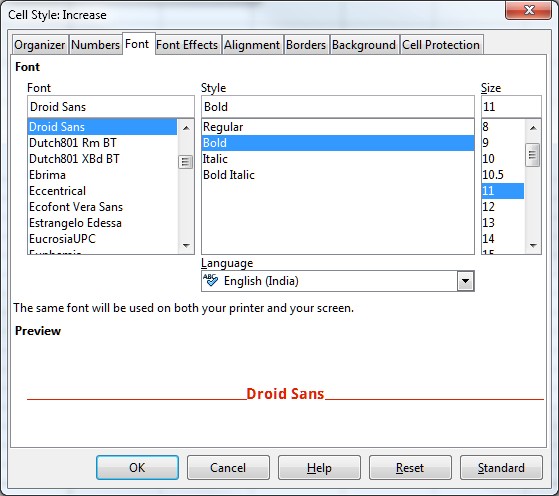Viewport: 559px width, 496px height.
Task: Click the spellcheck ABC icon in Language box
Action: coord(210,280)
